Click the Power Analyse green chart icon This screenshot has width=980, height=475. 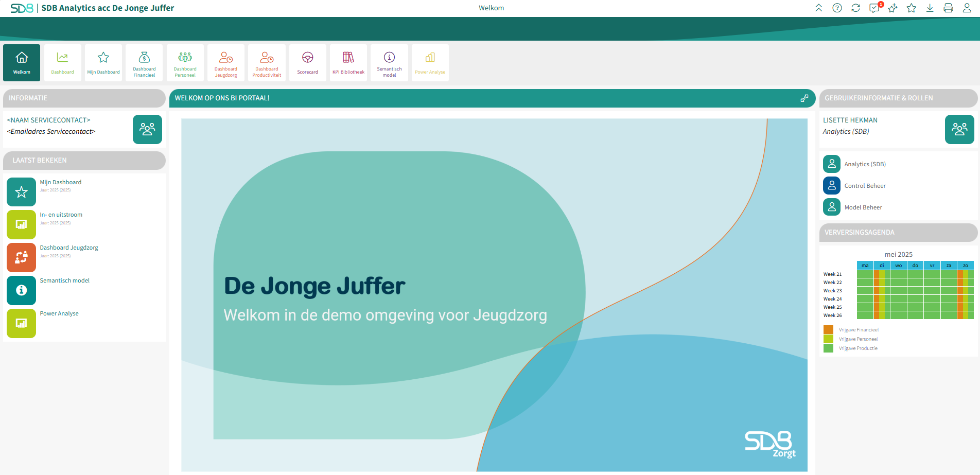click(21, 323)
